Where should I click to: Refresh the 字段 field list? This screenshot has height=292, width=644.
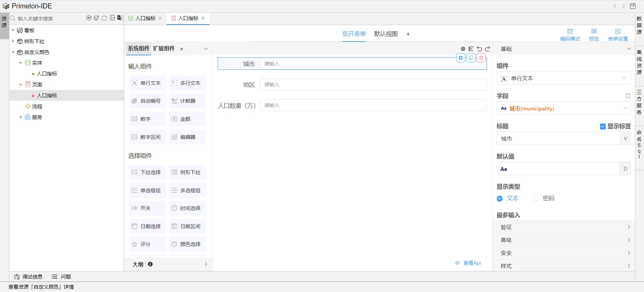[628, 96]
